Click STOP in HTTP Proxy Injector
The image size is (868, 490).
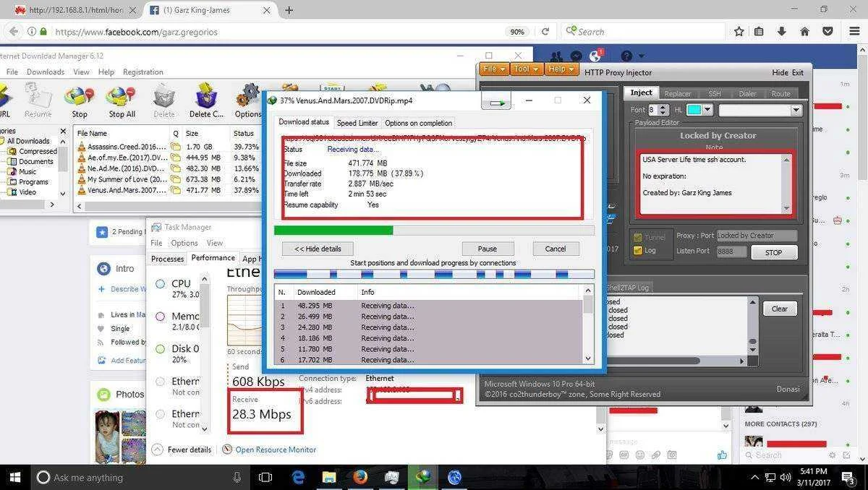point(773,253)
